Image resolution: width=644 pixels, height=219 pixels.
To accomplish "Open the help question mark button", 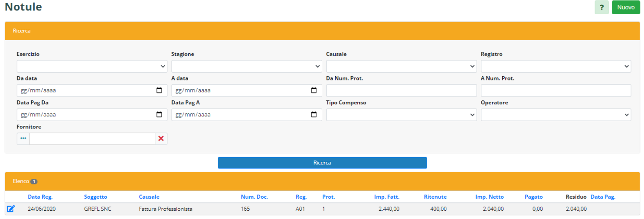I will (x=602, y=8).
